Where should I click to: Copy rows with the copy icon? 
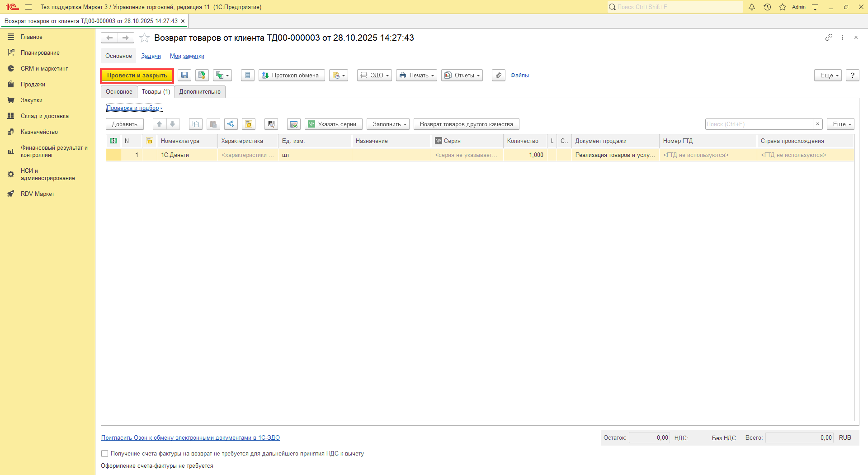click(196, 124)
